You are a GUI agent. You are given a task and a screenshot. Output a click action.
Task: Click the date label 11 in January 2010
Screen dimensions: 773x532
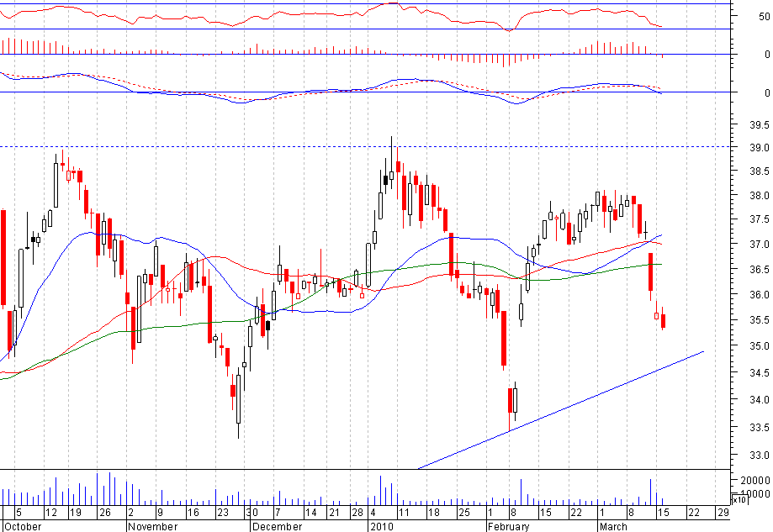point(404,513)
